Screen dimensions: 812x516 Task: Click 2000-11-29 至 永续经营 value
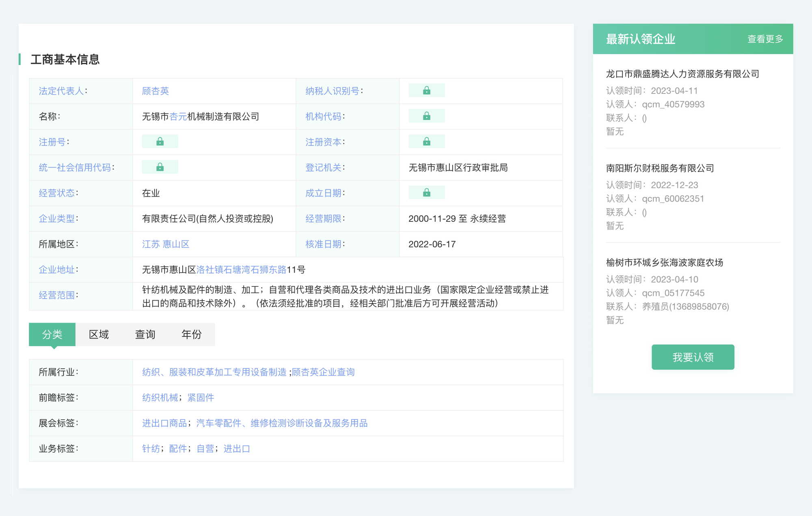pyautogui.click(x=457, y=219)
